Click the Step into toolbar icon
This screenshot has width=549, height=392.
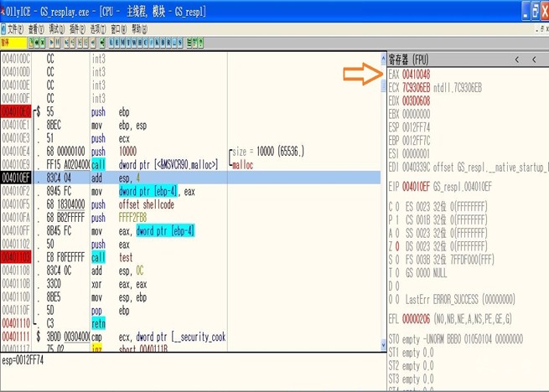66,43
